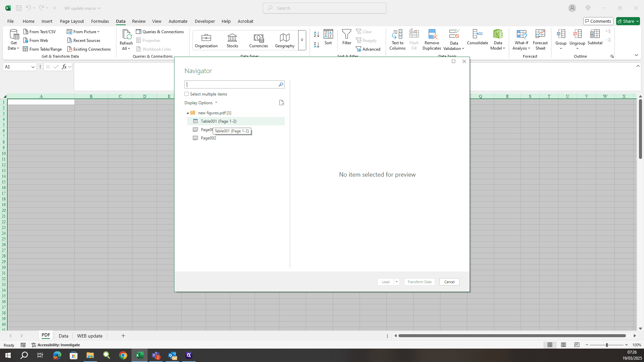The width and height of the screenshot is (644, 362).
Task: Open Existing Connections
Action: [89, 49]
